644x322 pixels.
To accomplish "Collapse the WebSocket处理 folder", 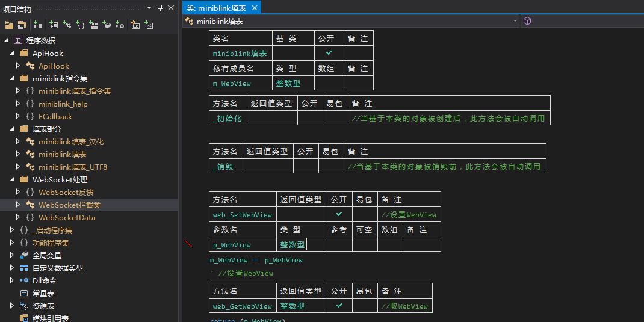I will tap(14, 179).
